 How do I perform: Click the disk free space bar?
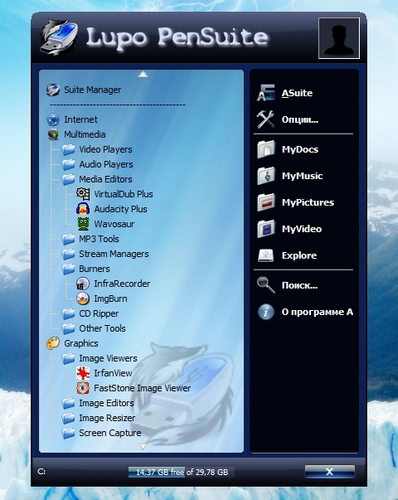pos(182,472)
